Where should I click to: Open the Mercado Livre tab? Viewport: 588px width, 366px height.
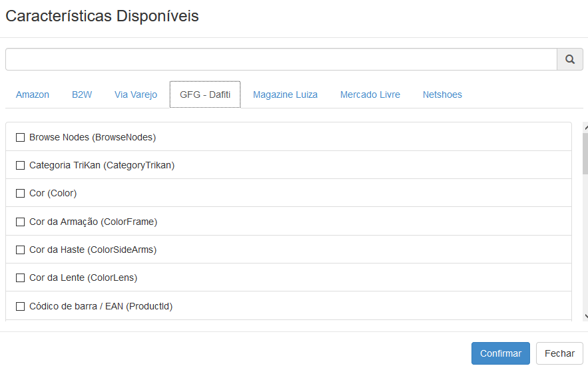point(370,94)
